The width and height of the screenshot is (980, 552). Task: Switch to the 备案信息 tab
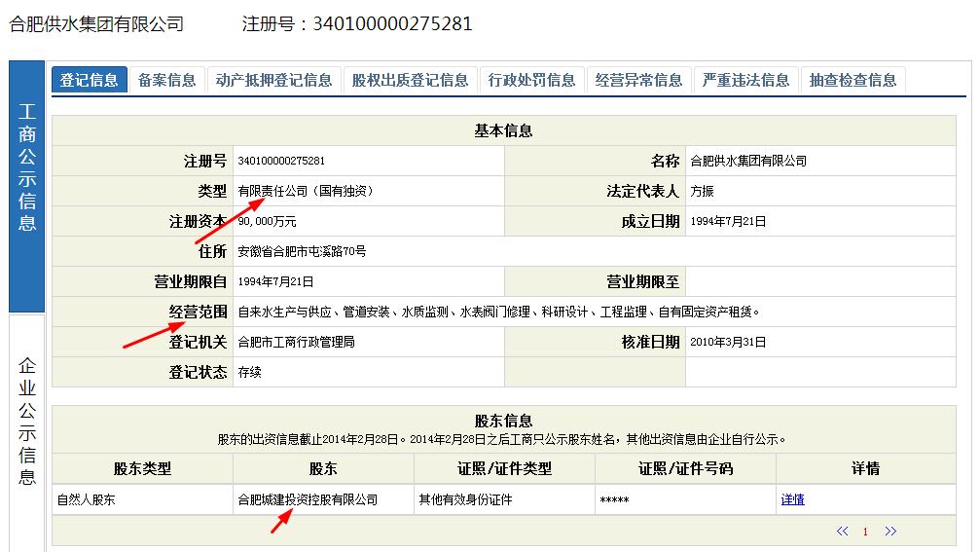[166, 80]
